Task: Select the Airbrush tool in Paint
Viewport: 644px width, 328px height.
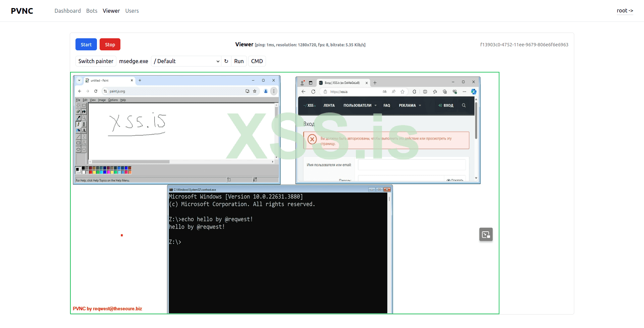Action: tap(78, 131)
